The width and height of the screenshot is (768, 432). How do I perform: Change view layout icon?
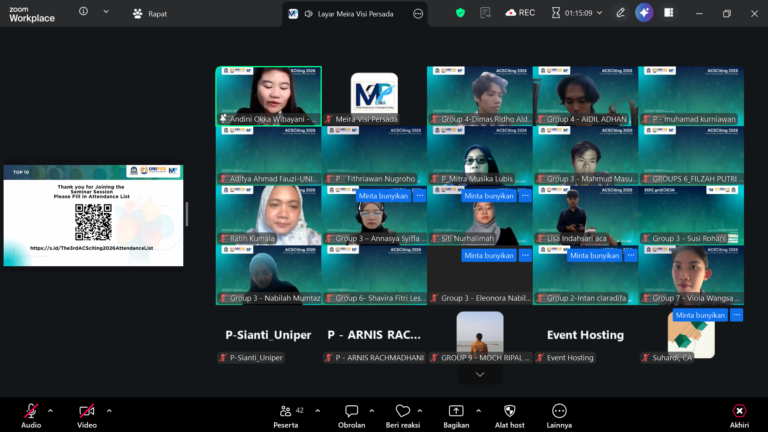click(x=669, y=13)
